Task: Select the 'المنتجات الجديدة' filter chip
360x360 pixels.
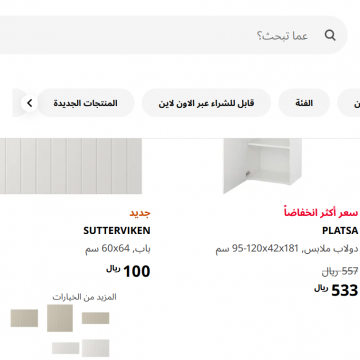Action: point(86,103)
